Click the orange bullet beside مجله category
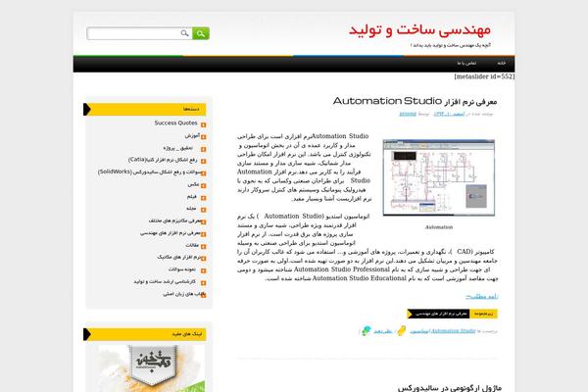The width and height of the screenshot is (588, 392). [x=203, y=210]
